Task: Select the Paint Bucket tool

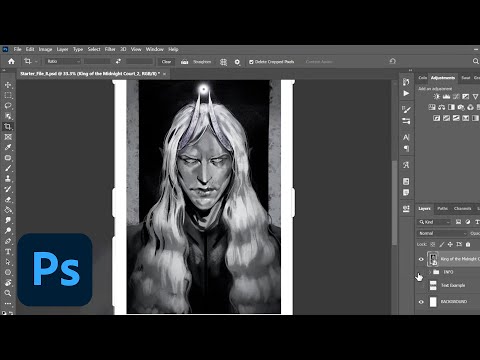Action: (x=8, y=210)
